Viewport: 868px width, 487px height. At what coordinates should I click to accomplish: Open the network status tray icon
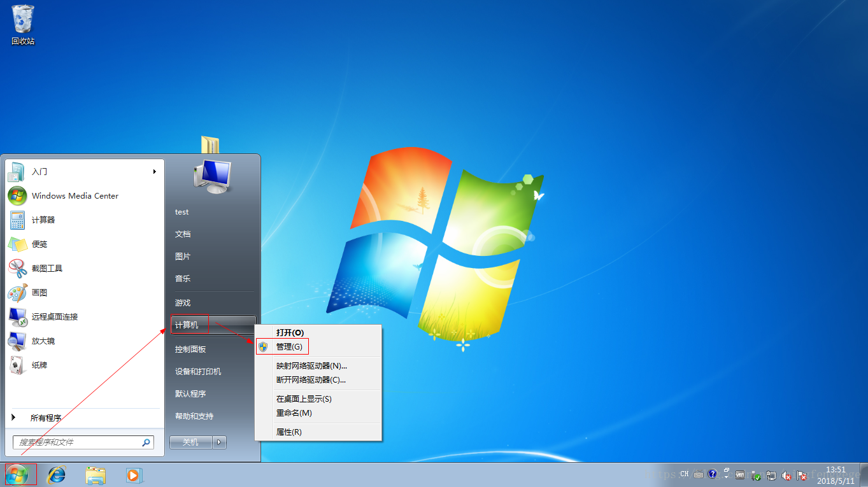[771, 475]
